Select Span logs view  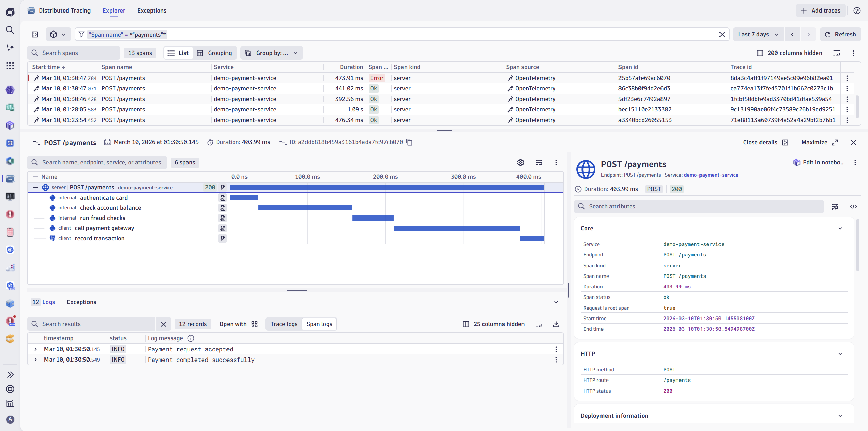click(319, 324)
